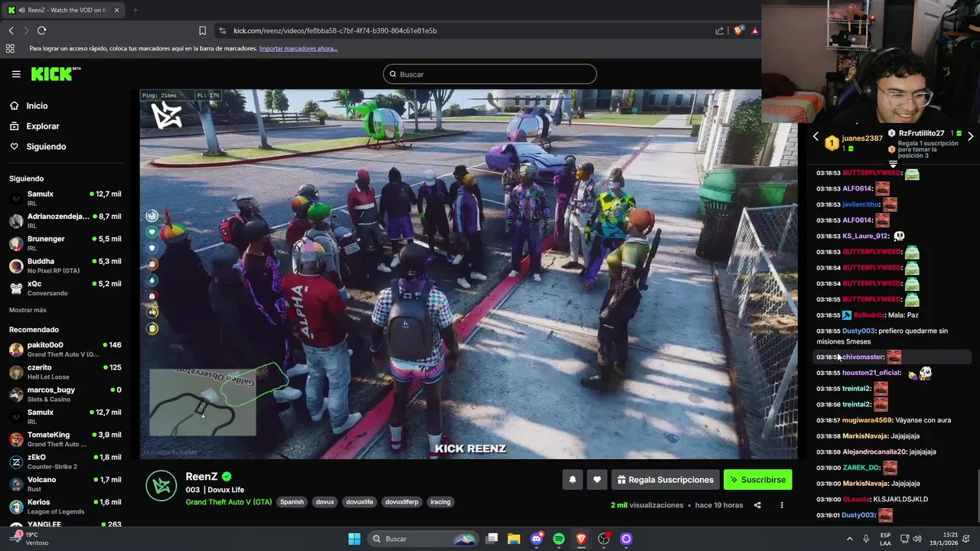Image resolution: width=980 pixels, height=551 pixels.
Task: Select the dovuxlife tag
Action: tap(360, 502)
